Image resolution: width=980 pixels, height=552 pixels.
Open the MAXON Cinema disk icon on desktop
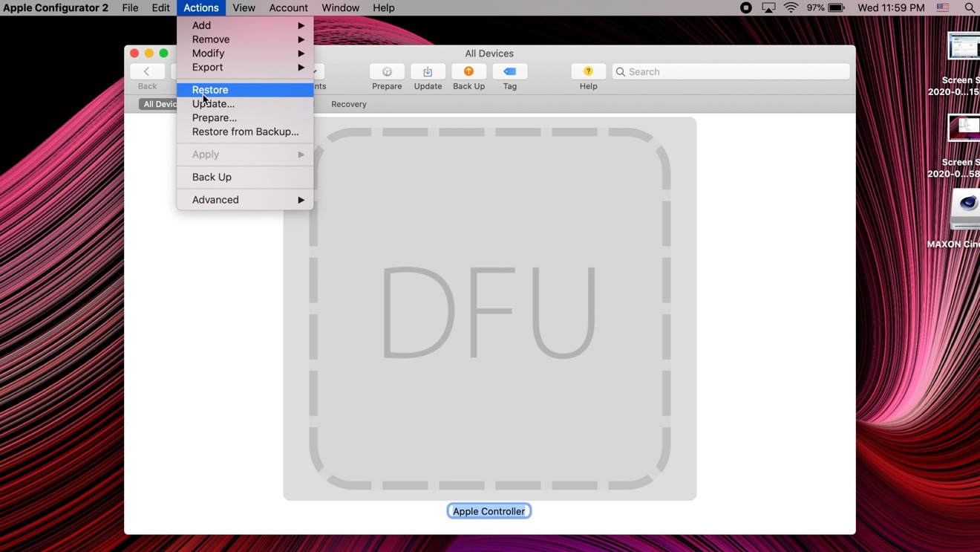(x=965, y=210)
